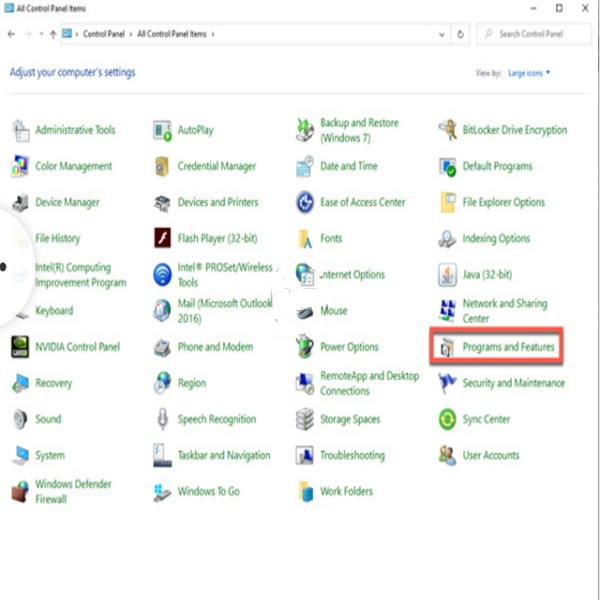Click the Mail Outlook icon
Viewport: 600px width, 600px height.
162,310
